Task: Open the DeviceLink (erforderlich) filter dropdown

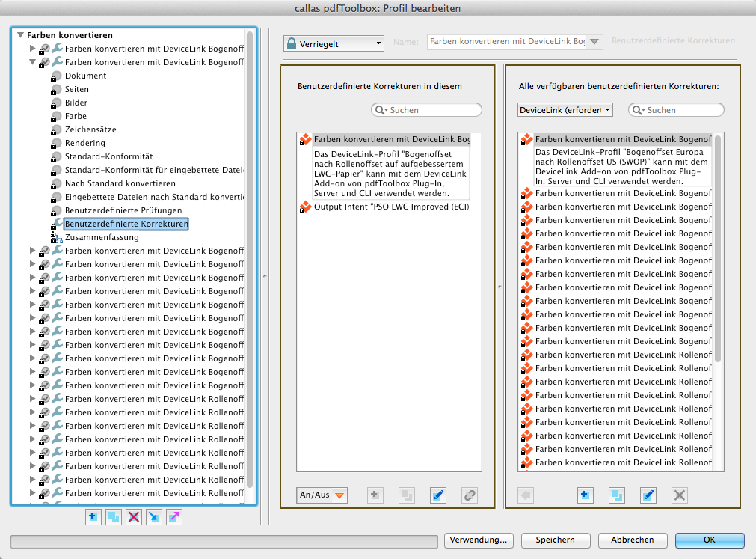Action: (565, 110)
